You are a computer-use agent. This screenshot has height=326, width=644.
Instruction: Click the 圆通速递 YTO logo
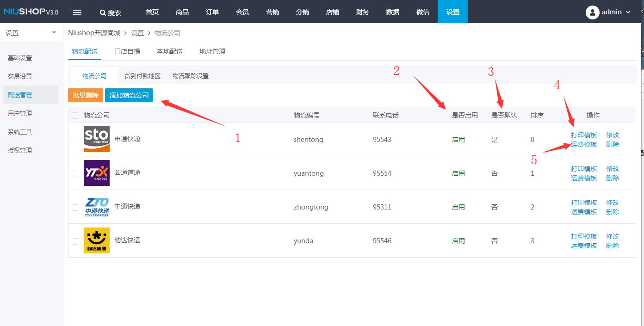tap(96, 172)
